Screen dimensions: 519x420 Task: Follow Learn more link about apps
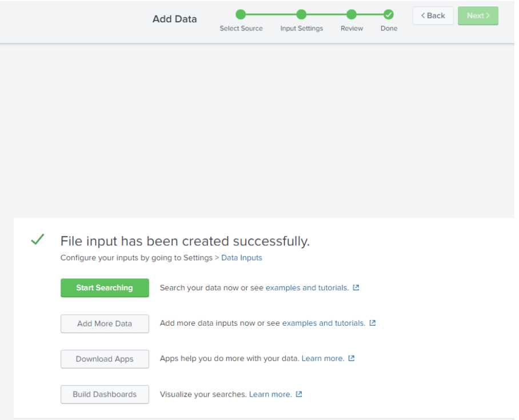click(323, 358)
